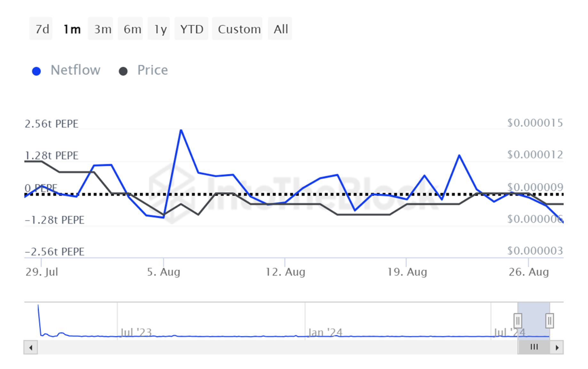Select the 6m time range
The image size is (588, 369).
click(x=132, y=29)
